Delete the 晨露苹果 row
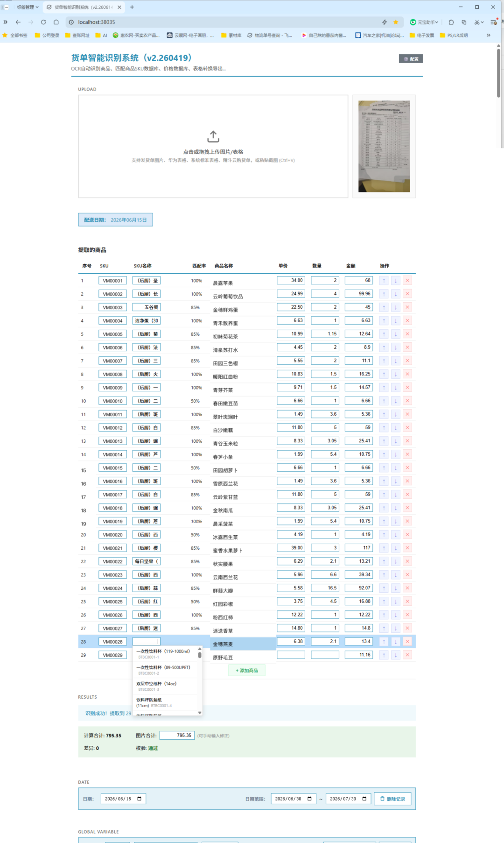The image size is (504, 843). point(407,281)
